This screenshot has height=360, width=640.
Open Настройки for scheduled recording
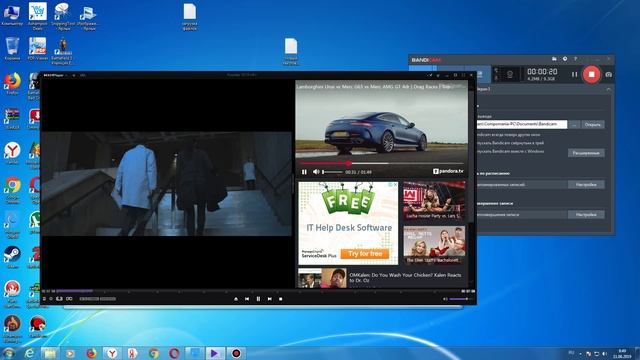586,184
